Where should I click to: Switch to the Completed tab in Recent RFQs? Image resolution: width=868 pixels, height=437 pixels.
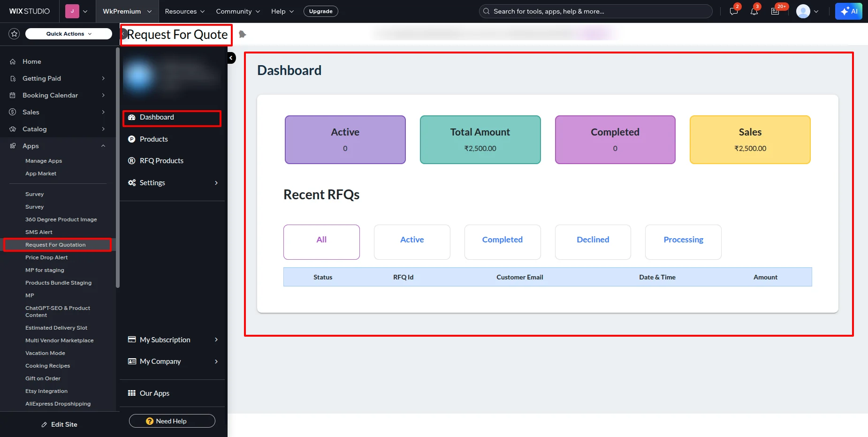tap(502, 242)
